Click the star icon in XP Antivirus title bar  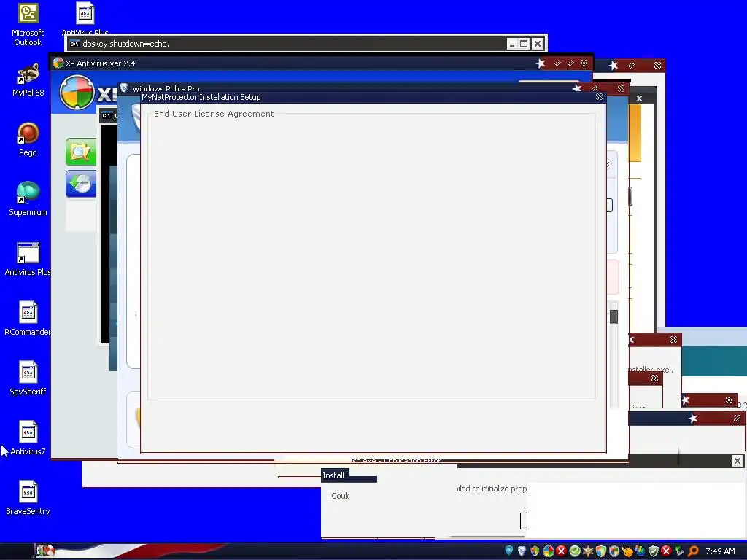point(541,63)
